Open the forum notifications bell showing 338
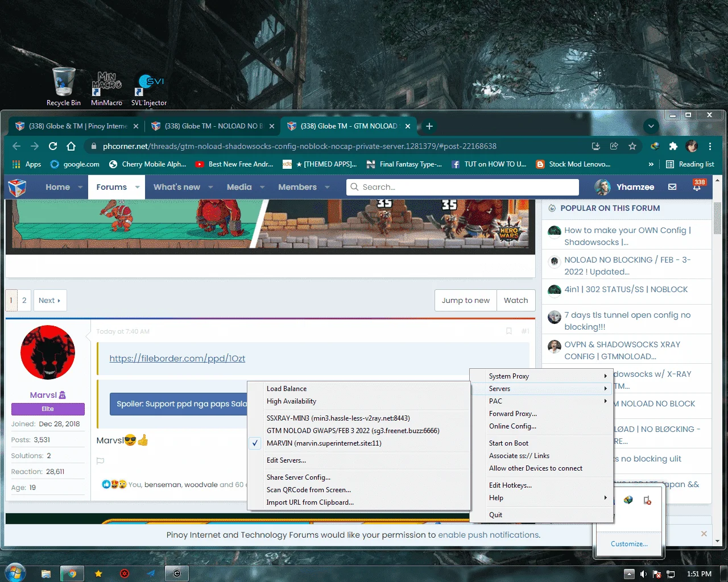Viewport: 728px width, 582px height. coord(697,186)
